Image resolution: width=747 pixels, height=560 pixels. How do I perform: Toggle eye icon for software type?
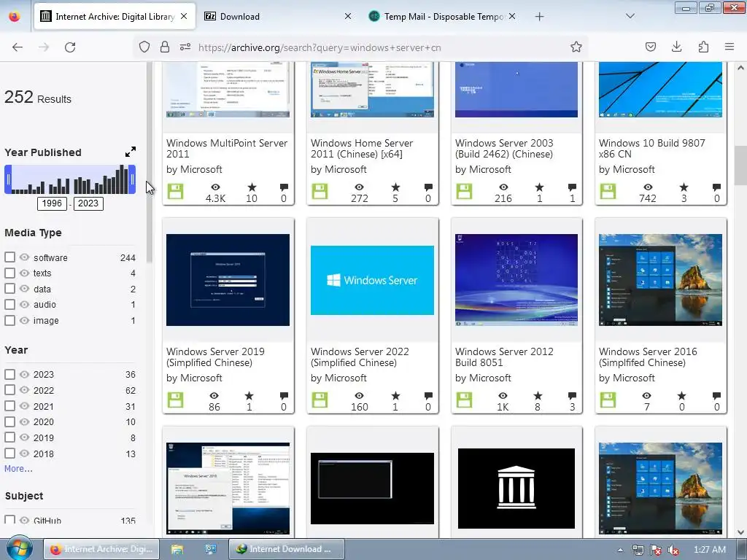point(24,257)
